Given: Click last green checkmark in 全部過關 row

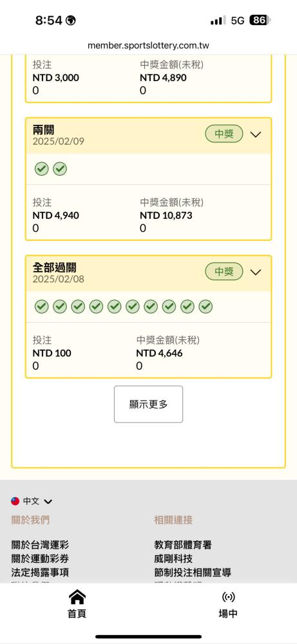Looking at the screenshot, I should click(x=206, y=307).
